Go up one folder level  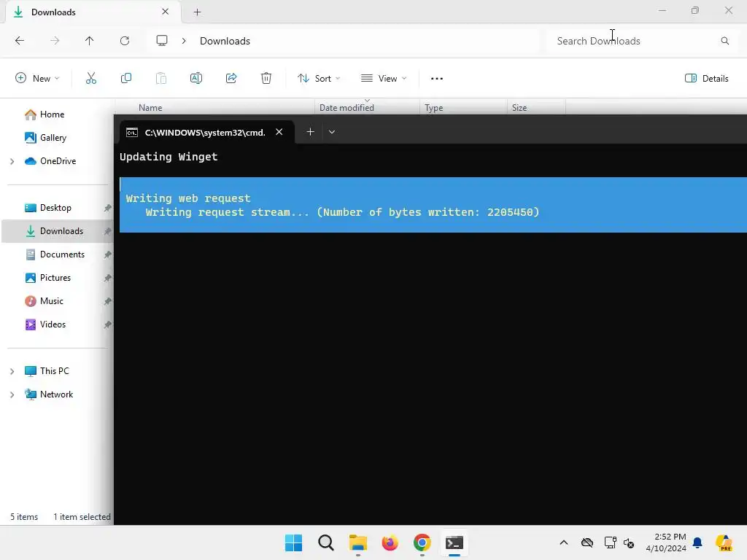pyautogui.click(x=90, y=41)
